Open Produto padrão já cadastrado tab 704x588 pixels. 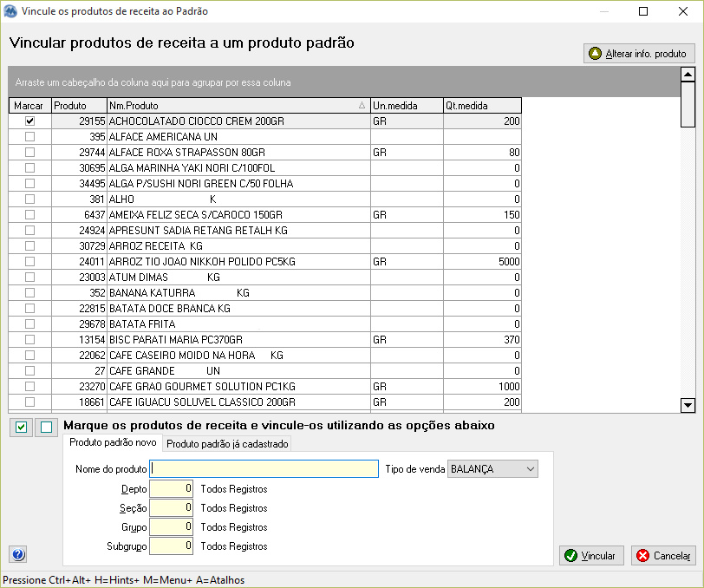(x=227, y=444)
